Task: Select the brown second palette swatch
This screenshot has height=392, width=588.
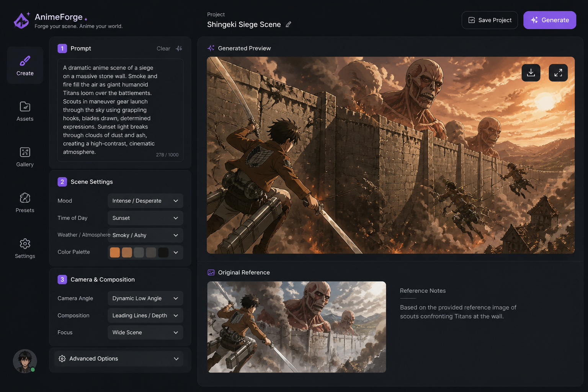Action: point(127,252)
